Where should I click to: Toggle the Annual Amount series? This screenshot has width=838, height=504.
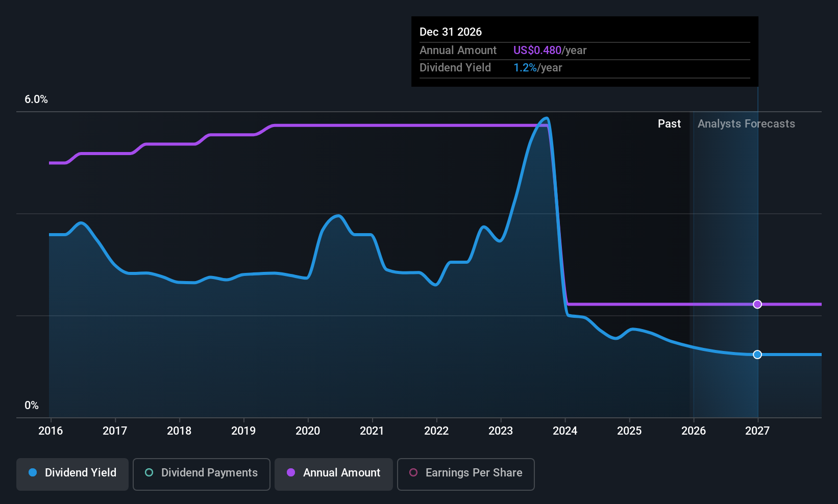pos(334,474)
